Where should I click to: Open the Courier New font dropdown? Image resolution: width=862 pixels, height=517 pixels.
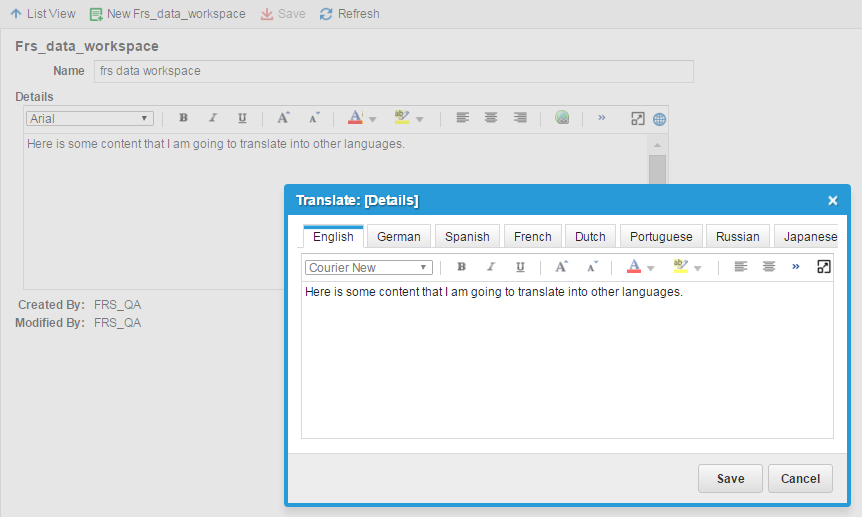click(368, 268)
